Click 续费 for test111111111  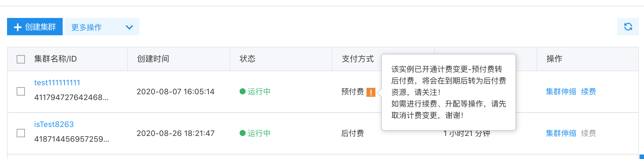pos(588,92)
